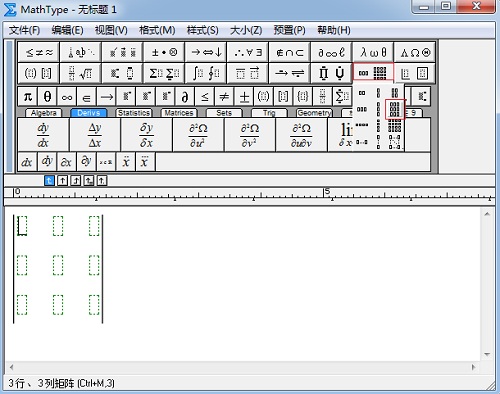The width and height of the screenshot is (500, 394).
Task: Insert the small ∂y expression
Action: tap(86, 162)
